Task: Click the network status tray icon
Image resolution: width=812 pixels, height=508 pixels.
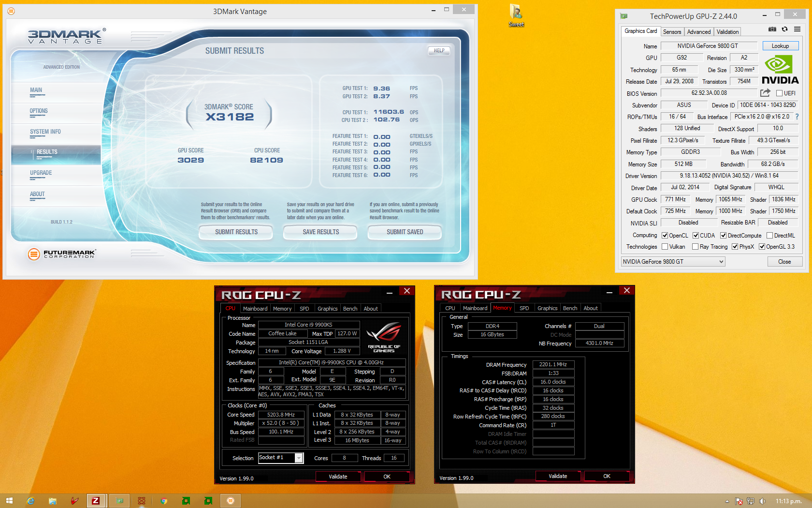Action: coord(751,501)
